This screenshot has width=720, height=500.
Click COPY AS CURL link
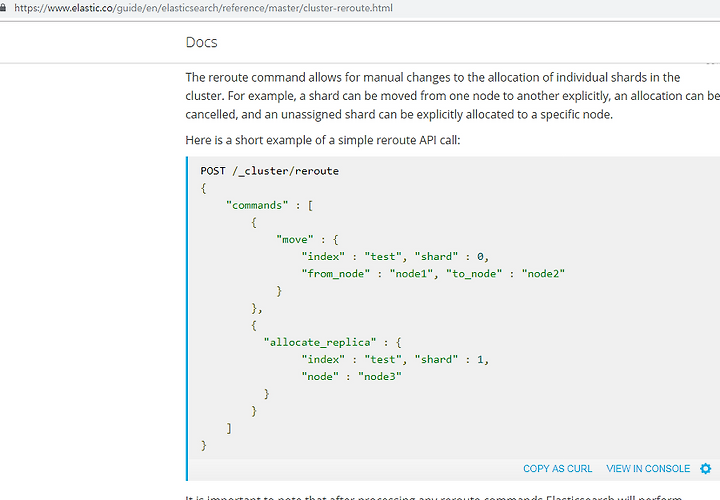tap(557, 469)
